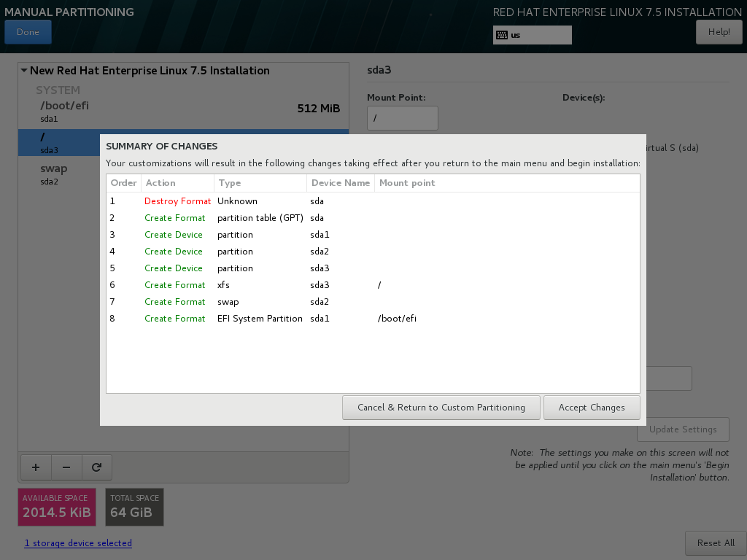Open the us keyboard layout indicator
The height and width of the screenshot is (560, 747).
[532, 34]
